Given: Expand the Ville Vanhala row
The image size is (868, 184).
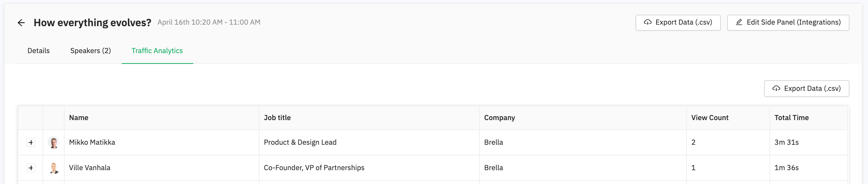Looking at the screenshot, I should point(31,168).
